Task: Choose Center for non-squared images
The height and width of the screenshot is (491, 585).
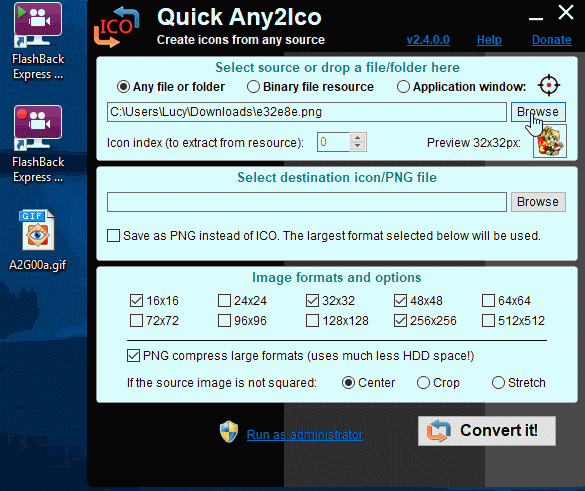Action: pos(348,383)
